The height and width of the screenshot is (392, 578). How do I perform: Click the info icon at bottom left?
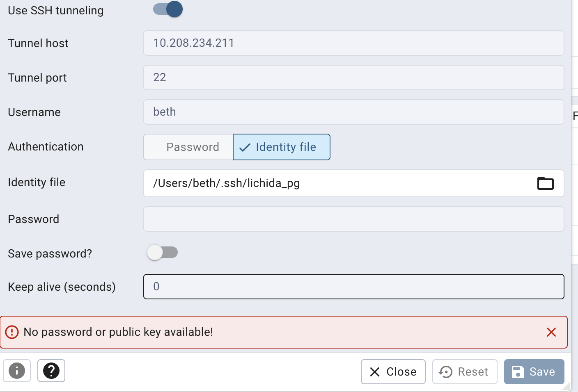(x=17, y=371)
